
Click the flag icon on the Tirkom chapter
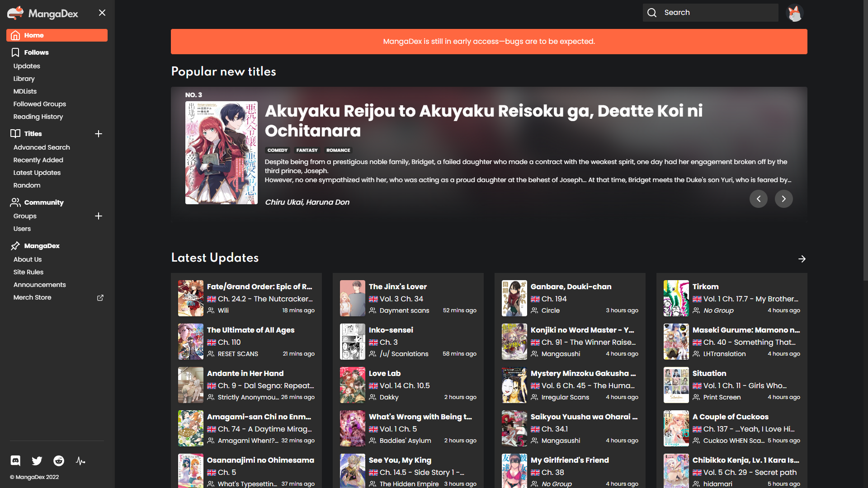[x=697, y=299]
